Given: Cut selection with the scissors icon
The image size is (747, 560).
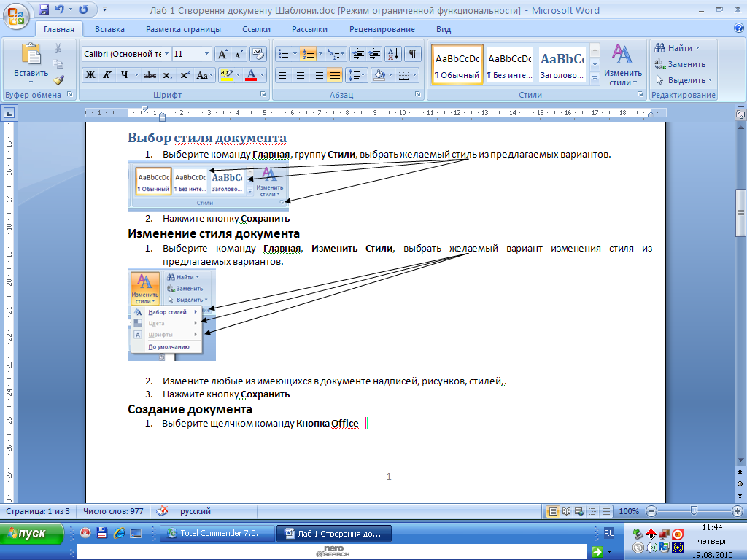Looking at the screenshot, I should 58,48.
